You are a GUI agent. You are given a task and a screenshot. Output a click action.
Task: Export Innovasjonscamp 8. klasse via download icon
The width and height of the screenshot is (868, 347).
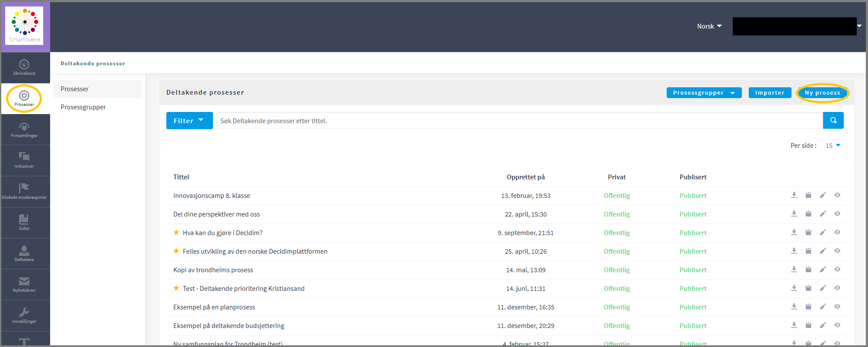pos(794,195)
